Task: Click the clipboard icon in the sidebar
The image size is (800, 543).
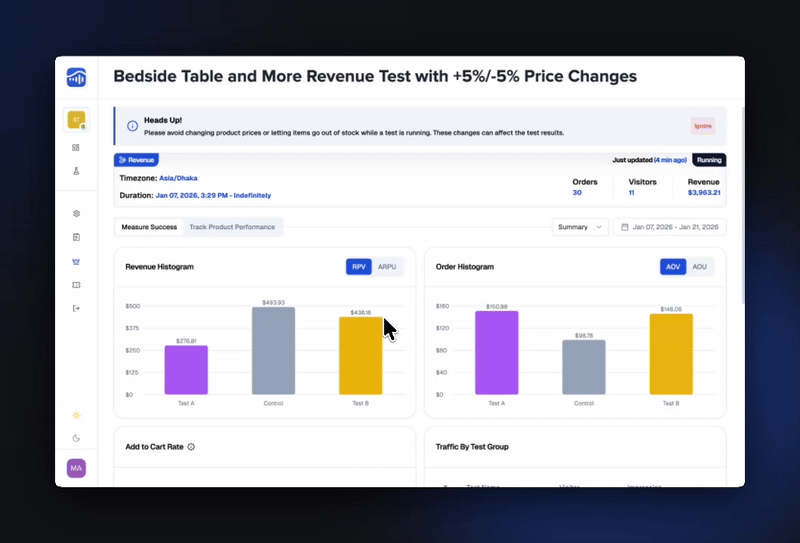Action: (76, 237)
